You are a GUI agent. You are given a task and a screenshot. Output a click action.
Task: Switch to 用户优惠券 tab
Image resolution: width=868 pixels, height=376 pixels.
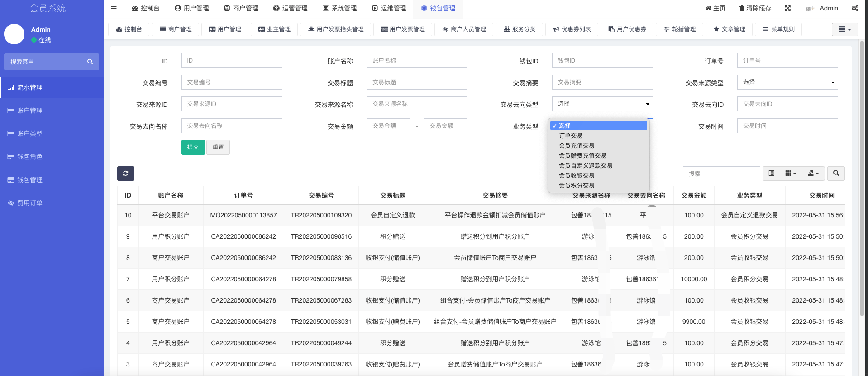pyautogui.click(x=627, y=29)
